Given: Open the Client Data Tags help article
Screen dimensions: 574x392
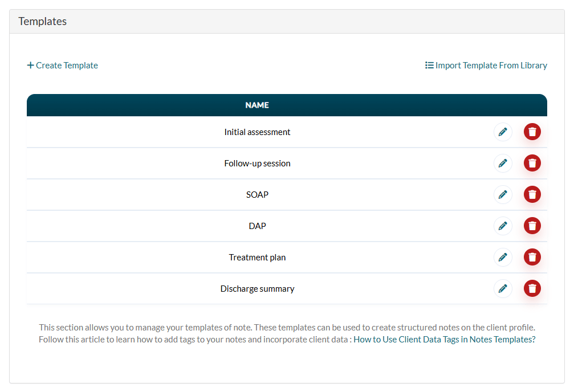Looking at the screenshot, I should click(445, 340).
